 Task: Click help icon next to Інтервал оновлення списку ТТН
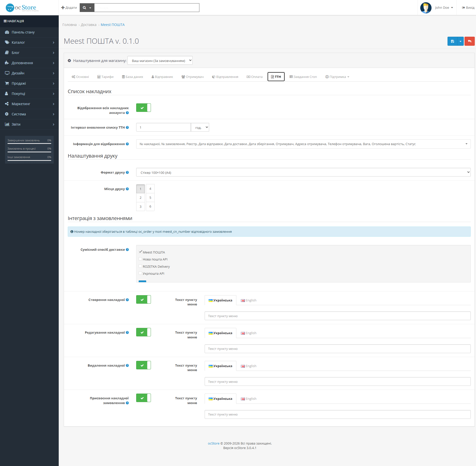point(127,128)
